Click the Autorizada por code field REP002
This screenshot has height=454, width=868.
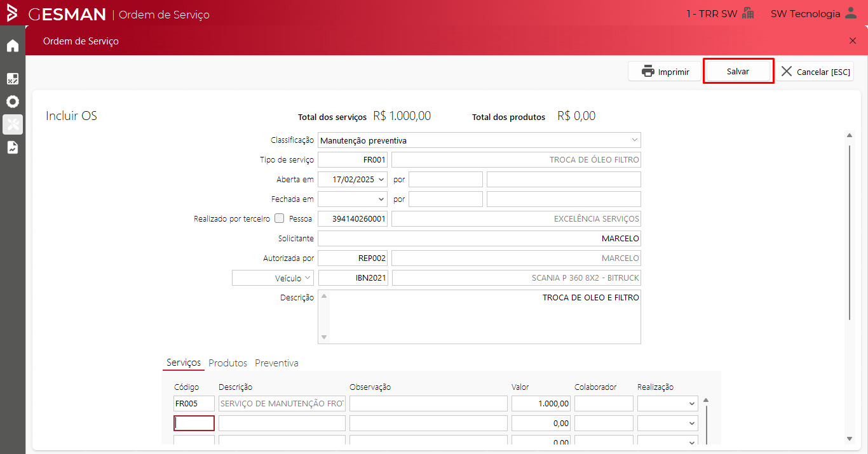353,258
